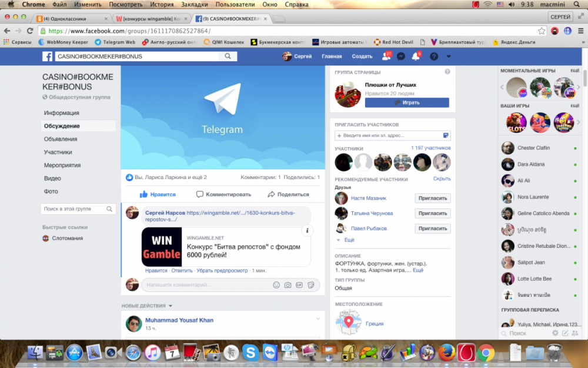This screenshot has width=588, height=368.
Task: Click the Поиск в этой группе search field
Action: 73,209
